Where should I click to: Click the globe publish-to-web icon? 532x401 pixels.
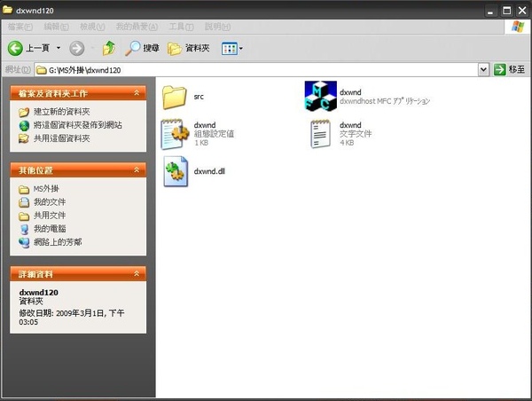click(x=24, y=126)
